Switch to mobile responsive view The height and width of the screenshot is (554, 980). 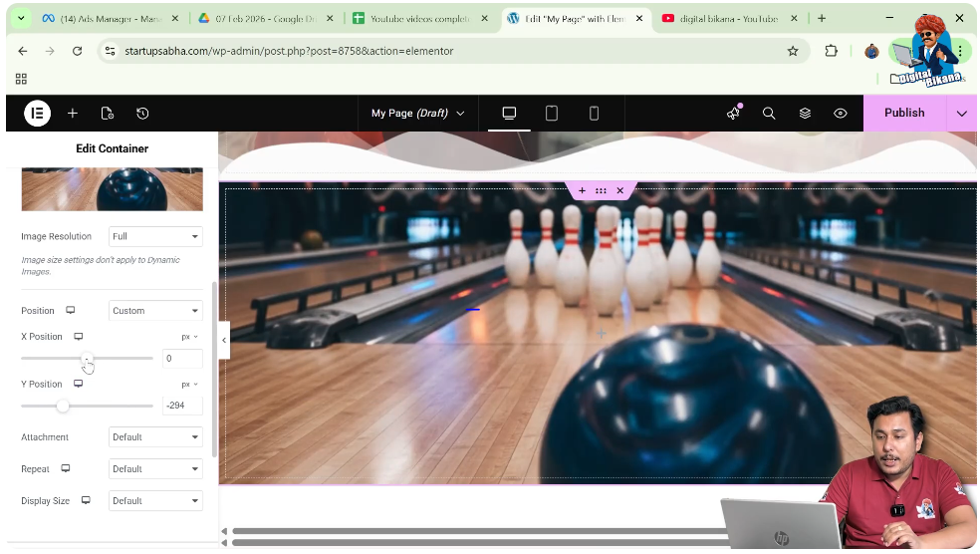(594, 114)
